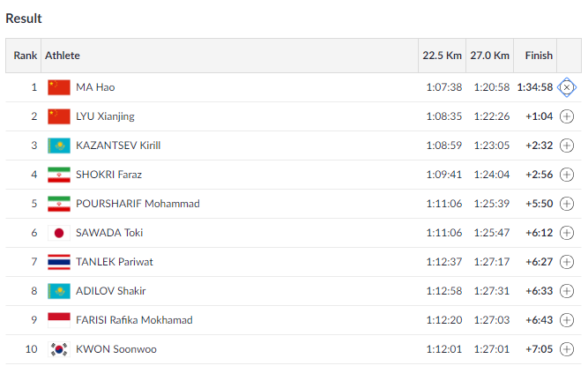Click China flag beside MA Hao
Screen dimensions: 588x366
point(59,87)
